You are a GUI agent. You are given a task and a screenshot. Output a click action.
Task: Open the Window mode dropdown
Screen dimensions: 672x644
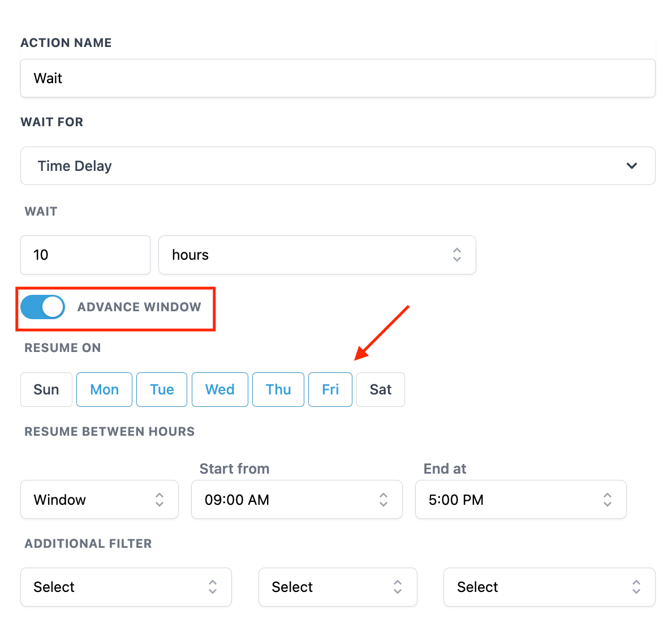point(100,500)
